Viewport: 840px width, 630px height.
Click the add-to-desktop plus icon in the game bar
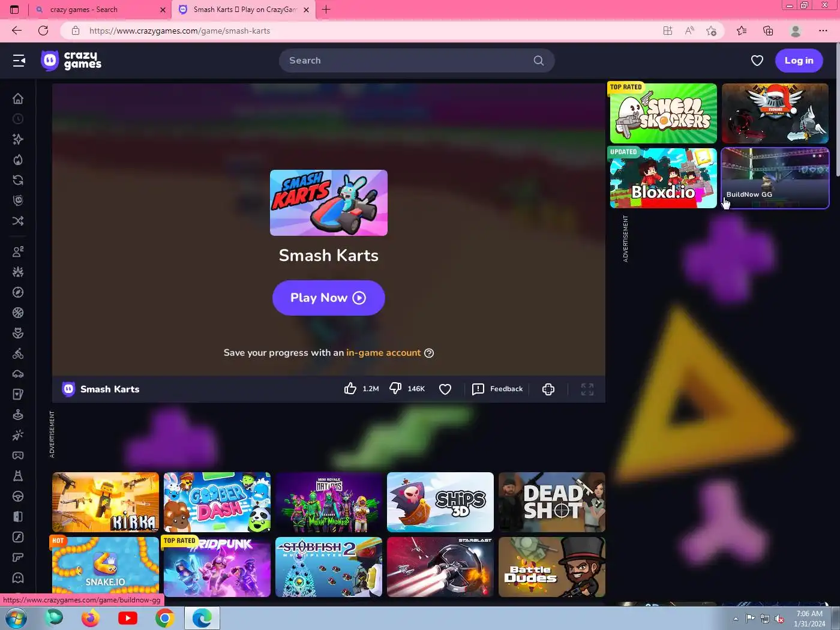coord(548,389)
